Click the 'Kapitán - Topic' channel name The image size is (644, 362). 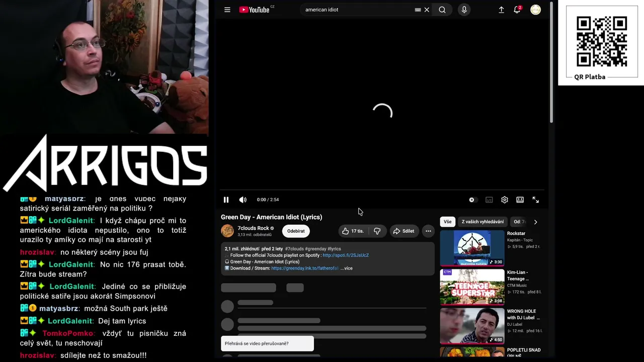click(522, 240)
